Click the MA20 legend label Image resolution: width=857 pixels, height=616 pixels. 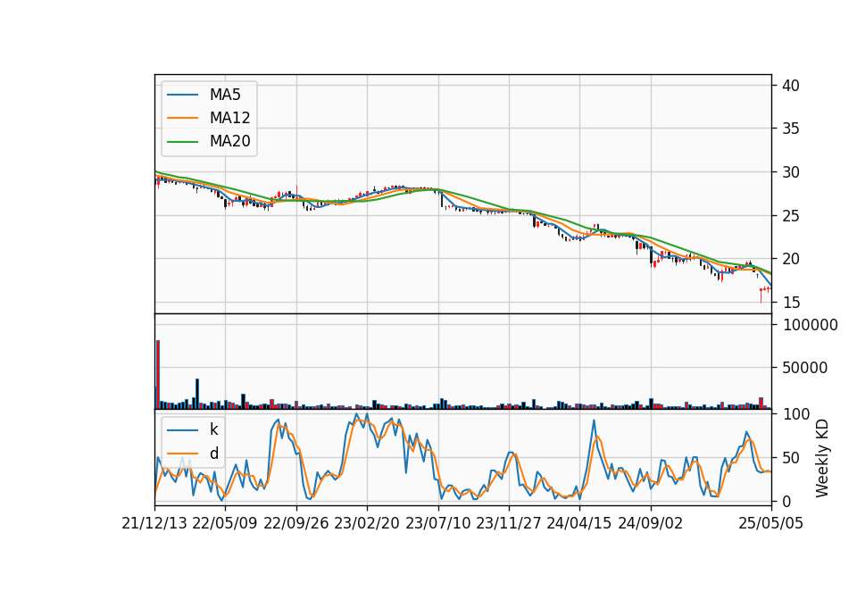(x=229, y=141)
